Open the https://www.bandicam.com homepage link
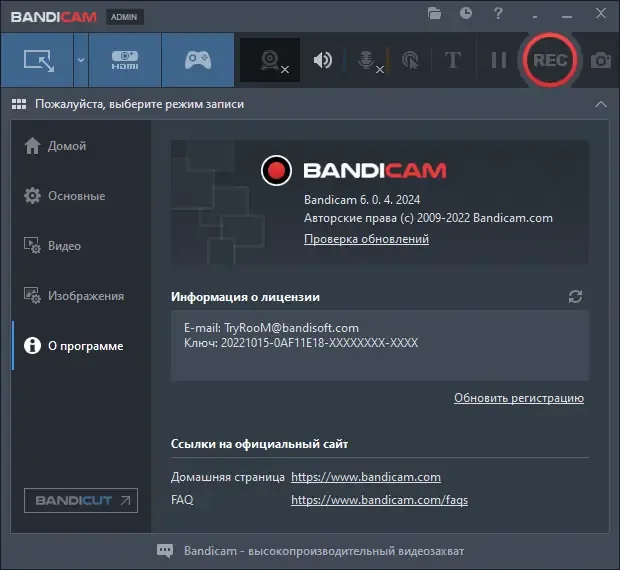Screen dimensions: 620x570 [x=366, y=477]
